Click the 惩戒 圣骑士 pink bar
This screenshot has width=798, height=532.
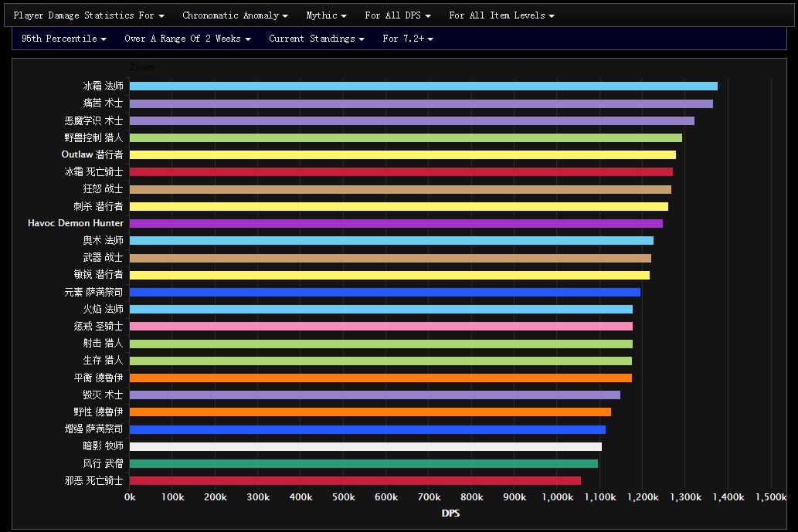[381, 326]
